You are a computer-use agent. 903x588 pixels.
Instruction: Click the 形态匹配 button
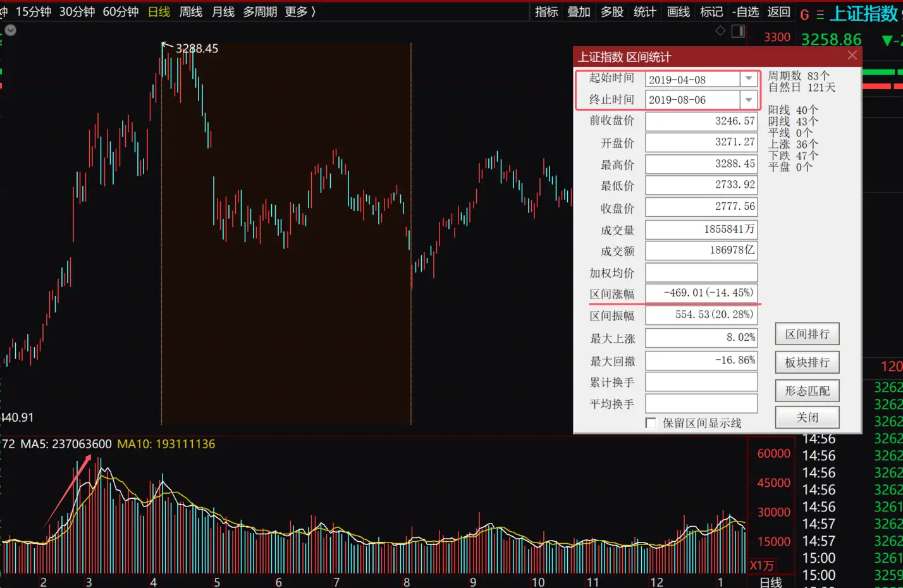(x=807, y=391)
